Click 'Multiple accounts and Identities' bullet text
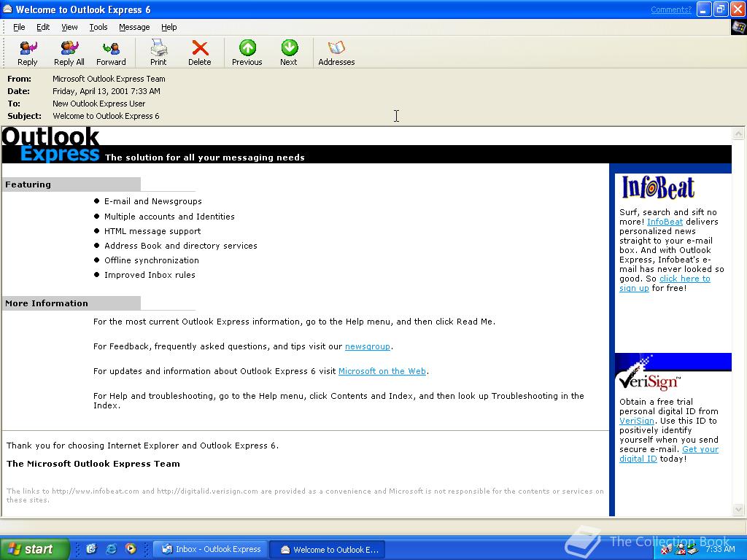The height and width of the screenshot is (560, 747). [169, 217]
